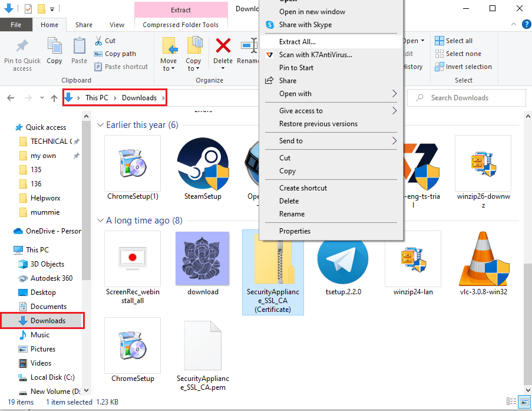The image size is (532, 411).
Task: Open Desktop in navigation pane
Action: 43,292
